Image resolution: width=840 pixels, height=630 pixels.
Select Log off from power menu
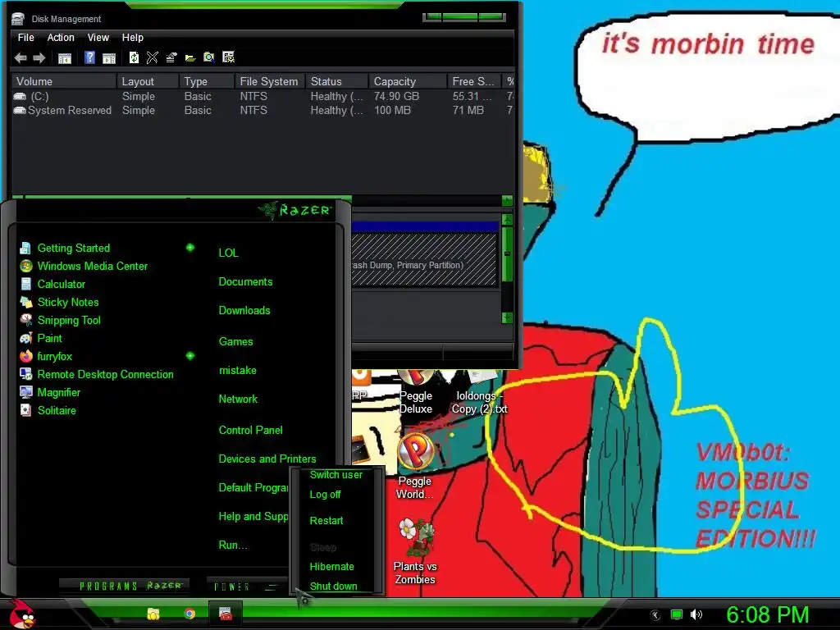325,495
